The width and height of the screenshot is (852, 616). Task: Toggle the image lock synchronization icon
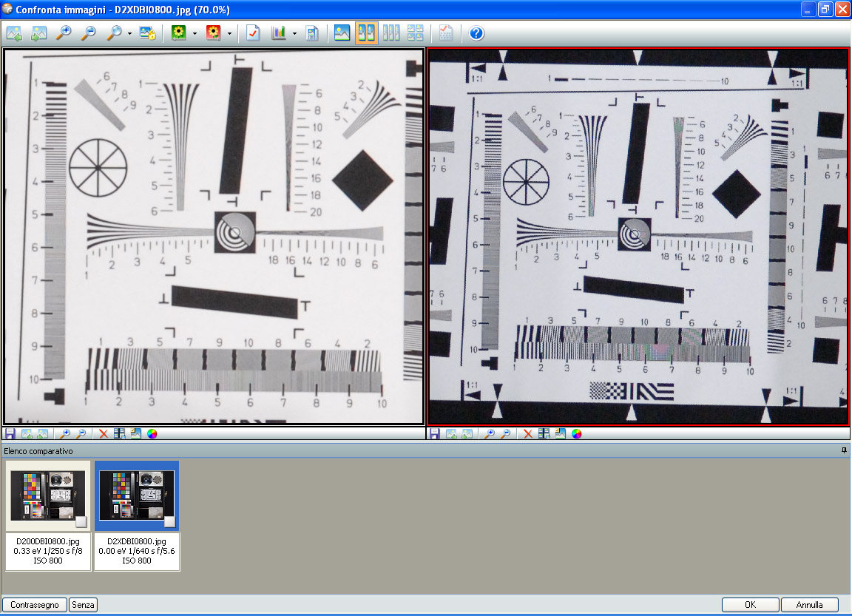pyautogui.click(x=148, y=33)
